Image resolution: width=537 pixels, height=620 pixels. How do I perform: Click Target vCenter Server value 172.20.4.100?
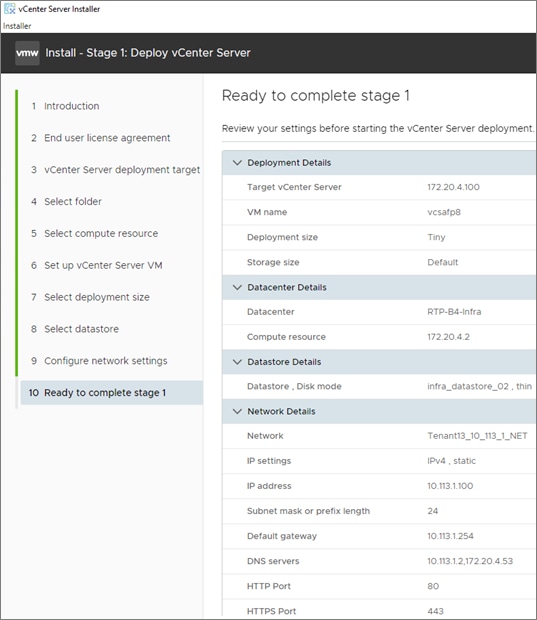(453, 187)
